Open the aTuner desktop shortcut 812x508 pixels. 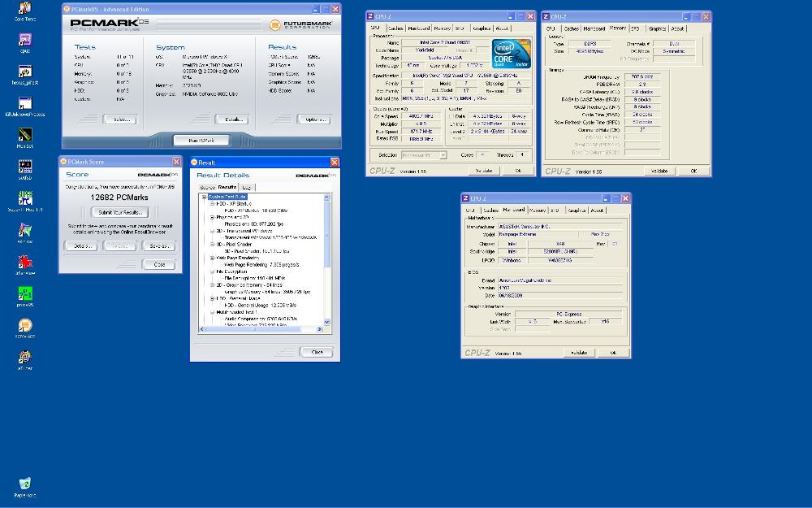click(25, 357)
